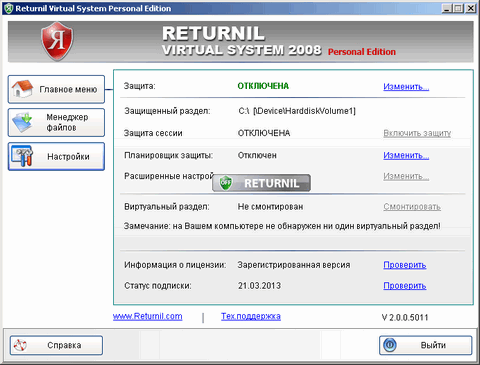
Task: Open the Тех.поддержка link
Action: pyautogui.click(x=251, y=316)
